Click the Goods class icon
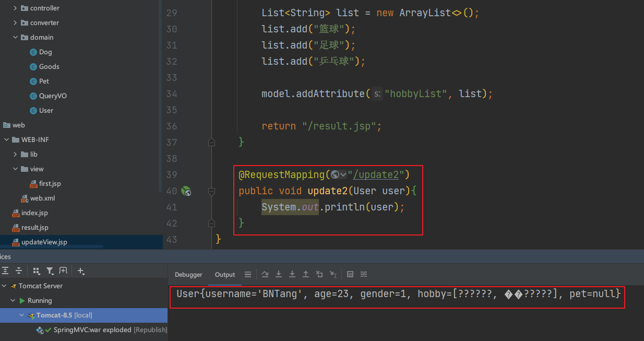The width and height of the screenshot is (644, 341). [34, 67]
